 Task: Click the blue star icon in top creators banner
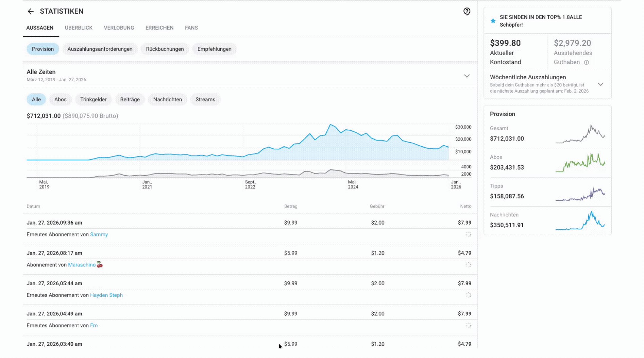pyautogui.click(x=493, y=21)
